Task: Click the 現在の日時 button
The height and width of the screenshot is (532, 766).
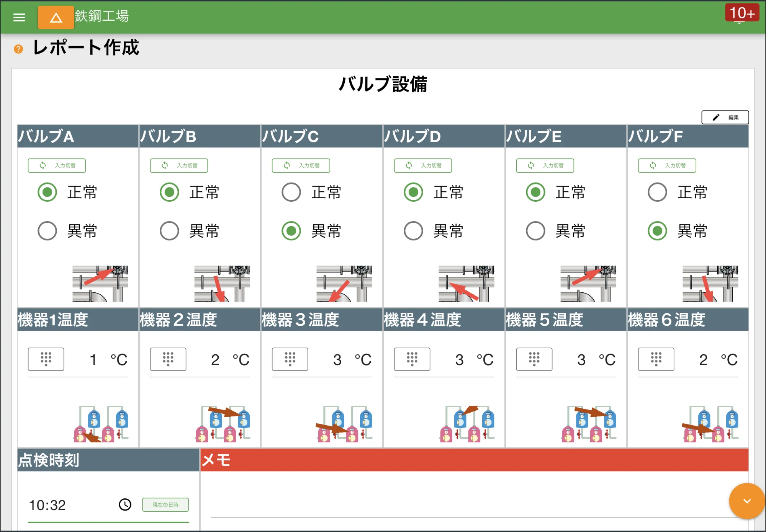Action: (165, 504)
